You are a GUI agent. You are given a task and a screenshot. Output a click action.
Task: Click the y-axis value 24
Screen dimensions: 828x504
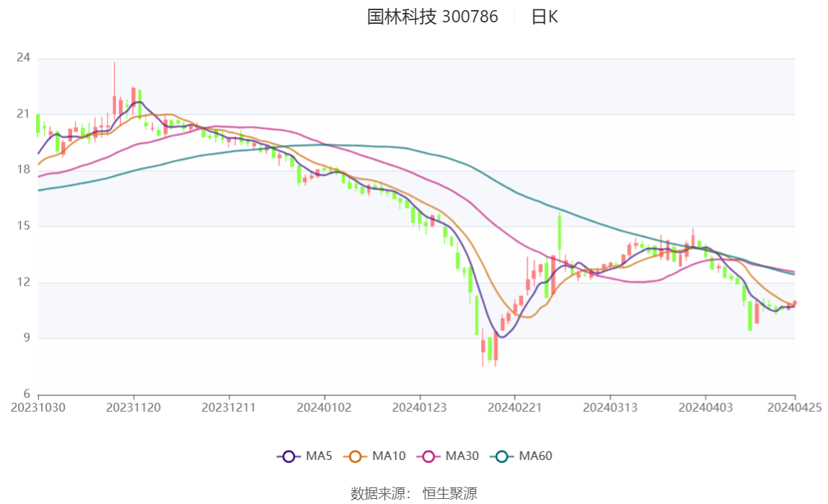23,58
